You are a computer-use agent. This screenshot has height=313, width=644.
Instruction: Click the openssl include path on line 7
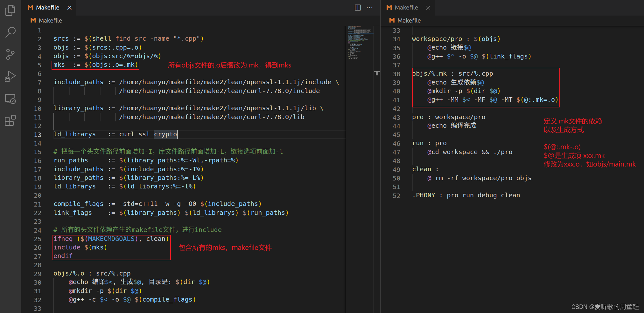[225, 82]
